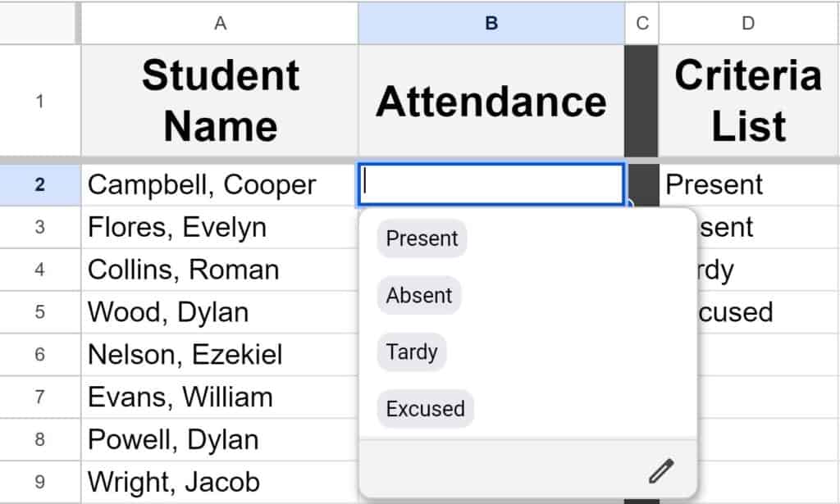Click column C header

641,24
